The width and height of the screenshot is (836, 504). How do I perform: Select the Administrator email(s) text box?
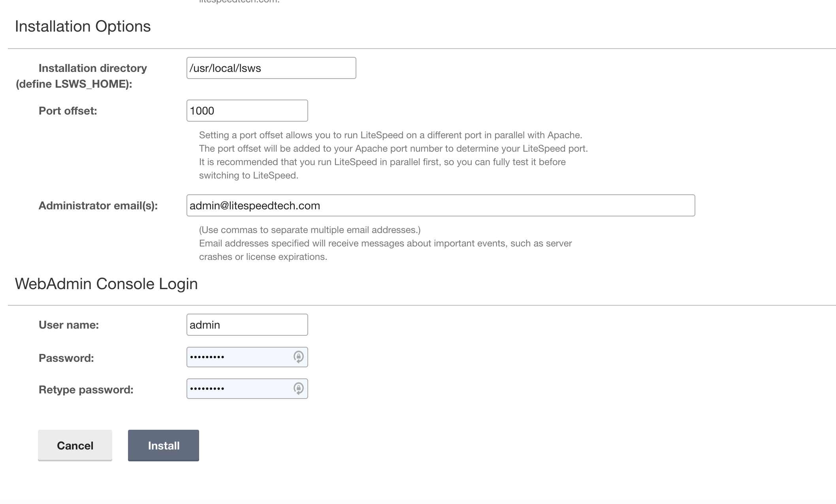coord(441,205)
